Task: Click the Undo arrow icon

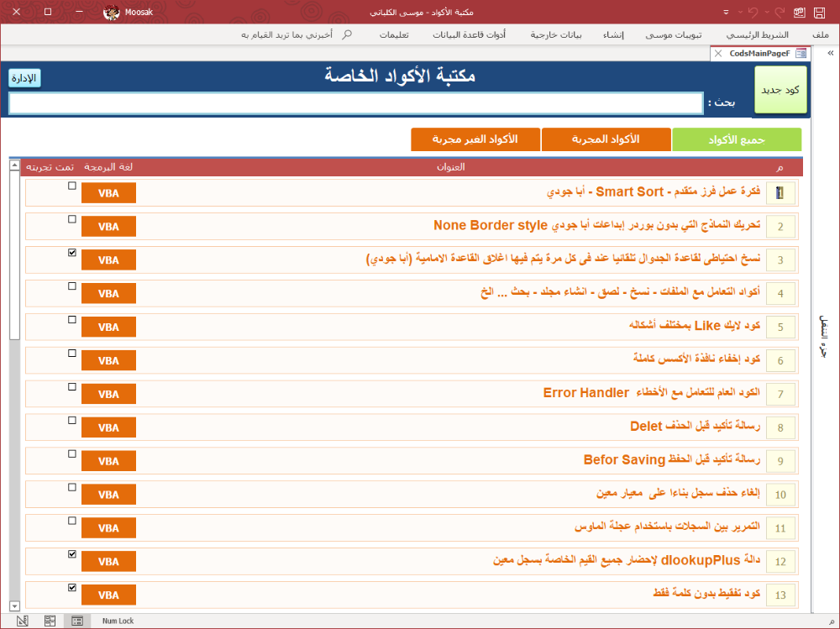Action: pyautogui.click(x=753, y=13)
